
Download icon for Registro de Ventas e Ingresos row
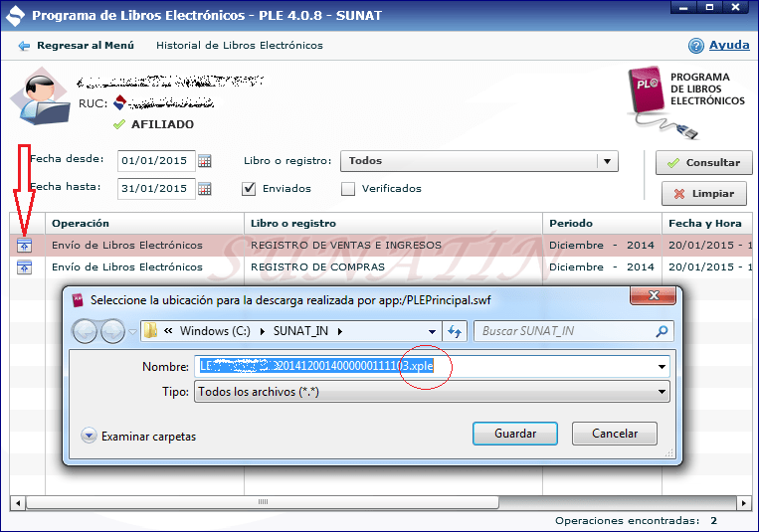[24, 246]
